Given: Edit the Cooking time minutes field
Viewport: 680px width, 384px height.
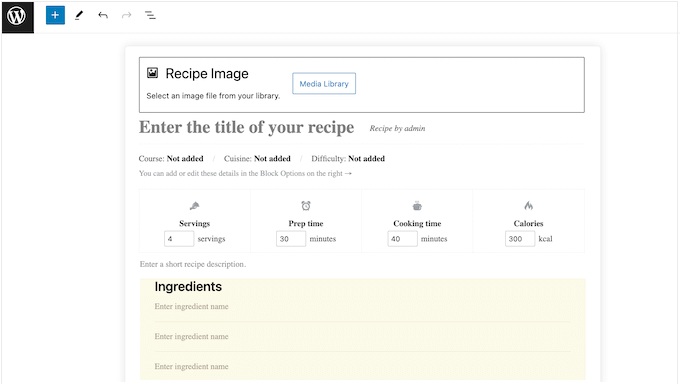Looking at the screenshot, I should pyautogui.click(x=402, y=239).
